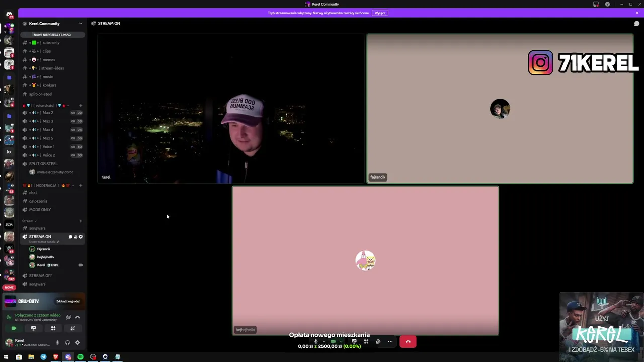Join the Max 5 voice channel
The height and width of the screenshot is (362, 644).
point(52,138)
